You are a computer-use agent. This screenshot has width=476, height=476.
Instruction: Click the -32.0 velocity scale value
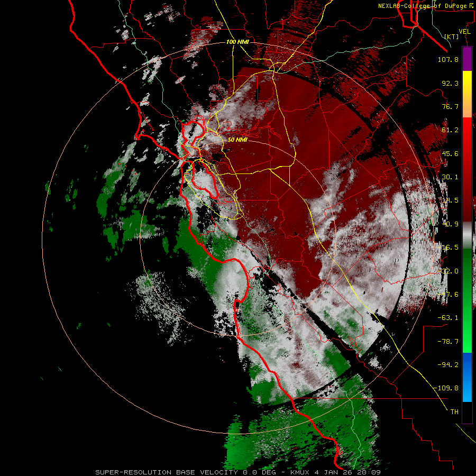point(448,271)
